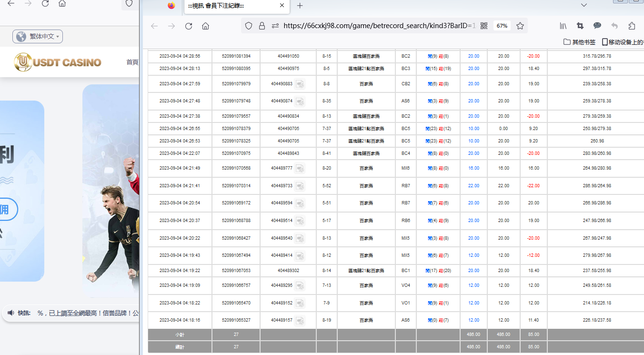
Task: Click the 小計 subtotal label
Action: pyautogui.click(x=180, y=335)
